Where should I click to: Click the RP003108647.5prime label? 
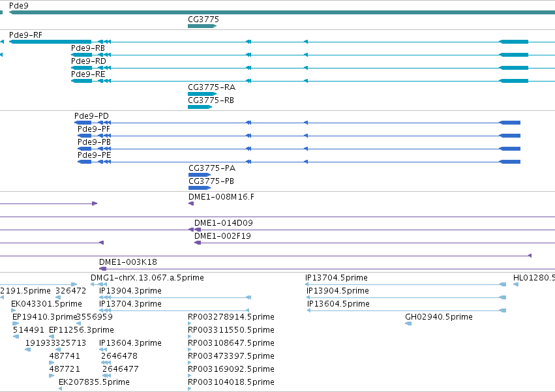pyautogui.click(x=231, y=343)
